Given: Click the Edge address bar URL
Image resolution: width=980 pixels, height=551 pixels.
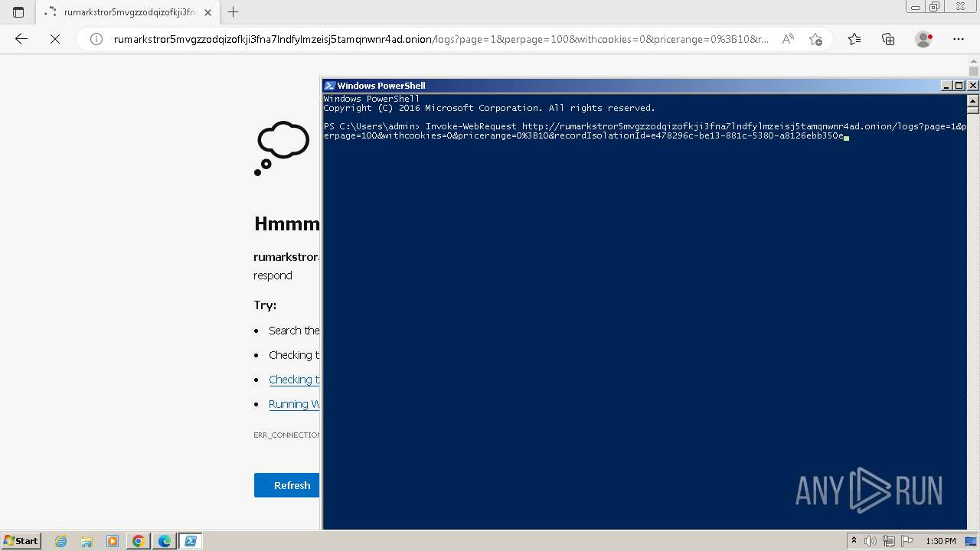Looking at the screenshot, I should pos(441,39).
